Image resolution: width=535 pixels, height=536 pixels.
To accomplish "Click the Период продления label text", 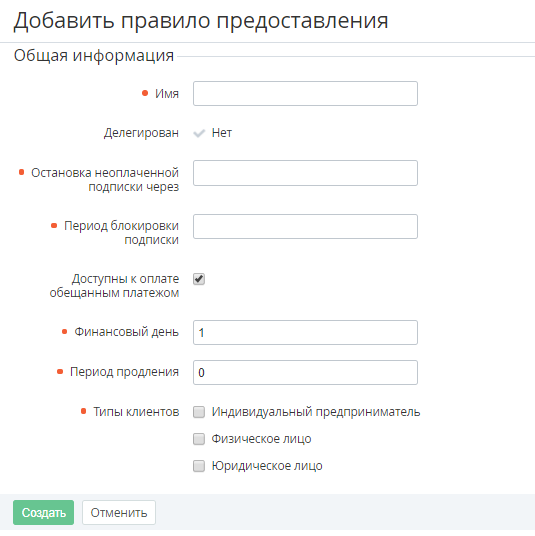I will click(124, 372).
